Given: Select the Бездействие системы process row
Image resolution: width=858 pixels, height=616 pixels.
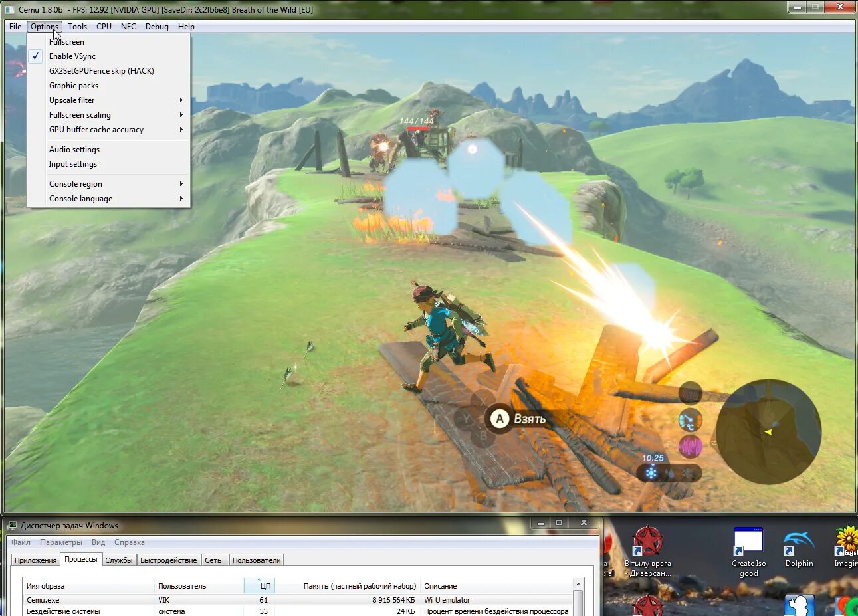Looking at the screenshot, I should point(298,611).
